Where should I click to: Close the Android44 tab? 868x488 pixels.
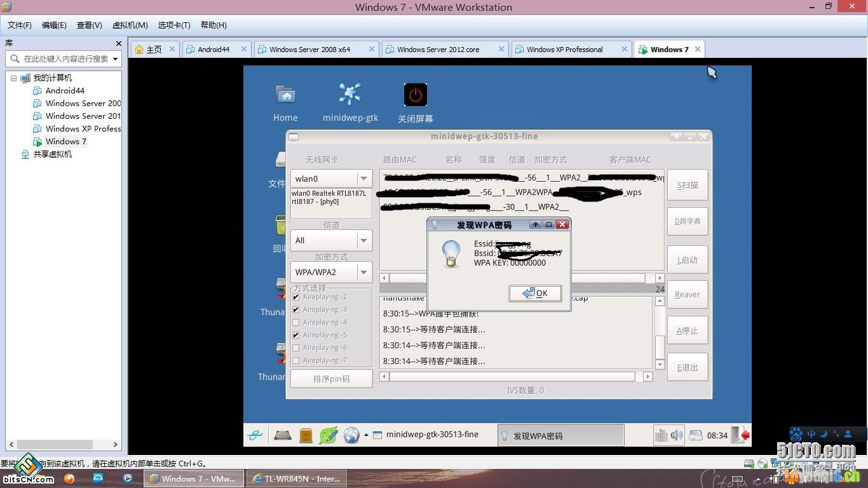pyautogui.click(x=243, y=49)
